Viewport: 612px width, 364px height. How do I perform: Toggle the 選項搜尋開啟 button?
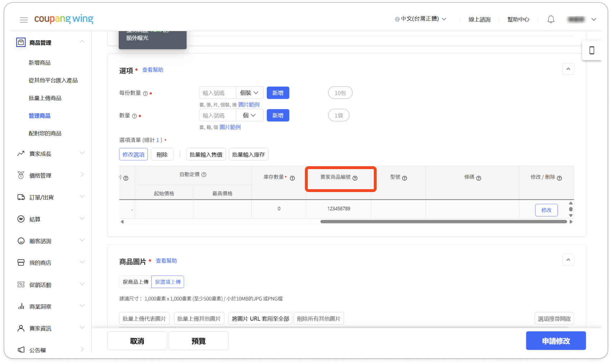(x=554, y=318)
